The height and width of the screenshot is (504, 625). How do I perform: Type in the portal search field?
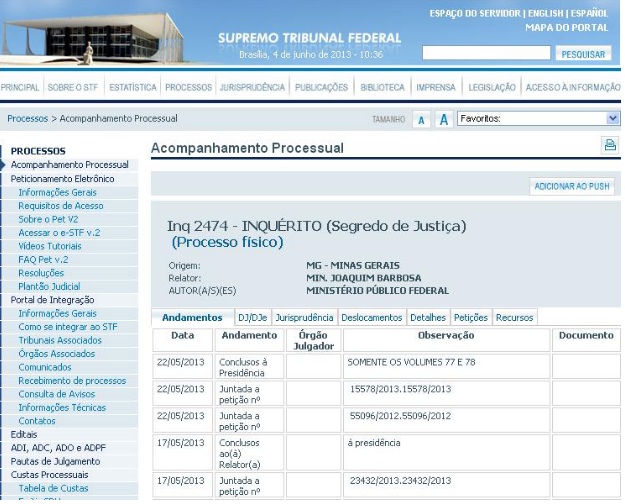pyautogui.click(x=486, y=53)
